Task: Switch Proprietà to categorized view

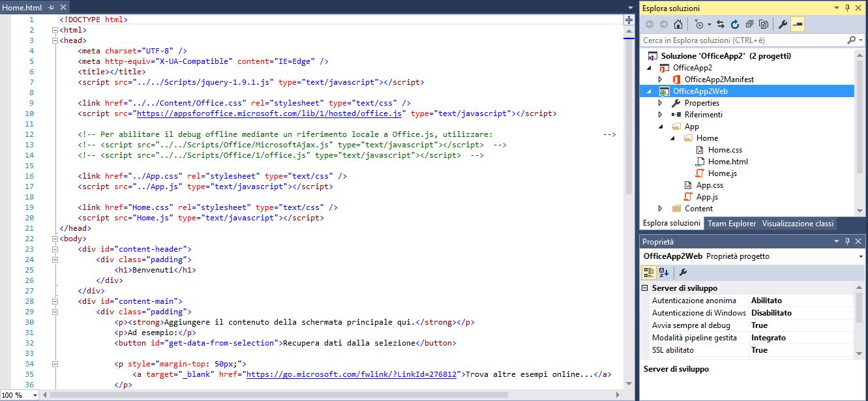Action: pos(650,273)
